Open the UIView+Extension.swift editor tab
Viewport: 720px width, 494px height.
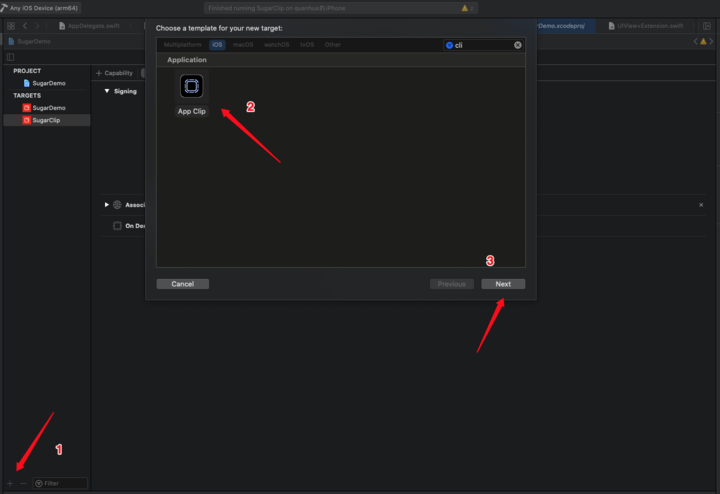[x=646, y=26]
